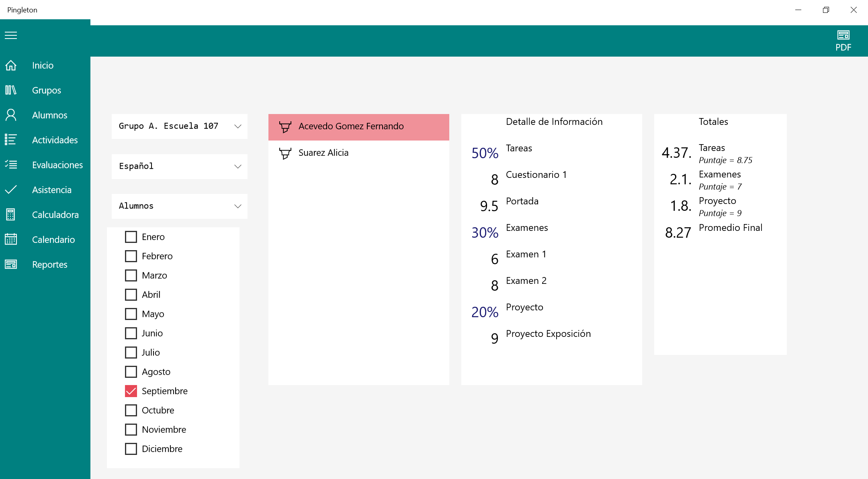The image size is (868, 479).
Task: Click the Calculadora calculator icon
Action: pos(11,214)
